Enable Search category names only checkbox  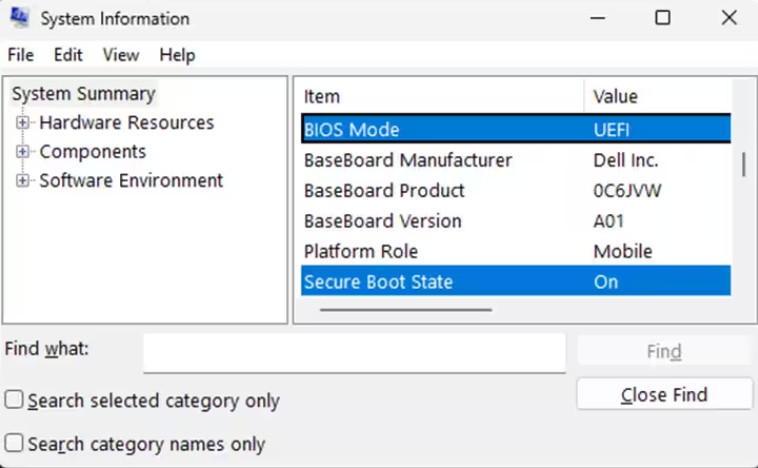coord(14,443)
